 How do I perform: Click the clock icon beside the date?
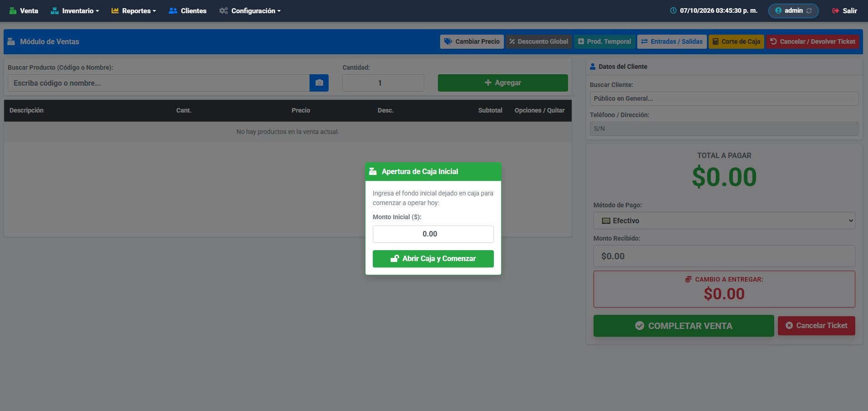[x=673, y=10]
